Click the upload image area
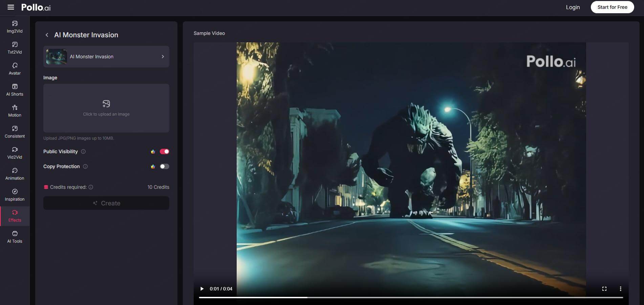 pyautogui.click(x=106, y=108)
